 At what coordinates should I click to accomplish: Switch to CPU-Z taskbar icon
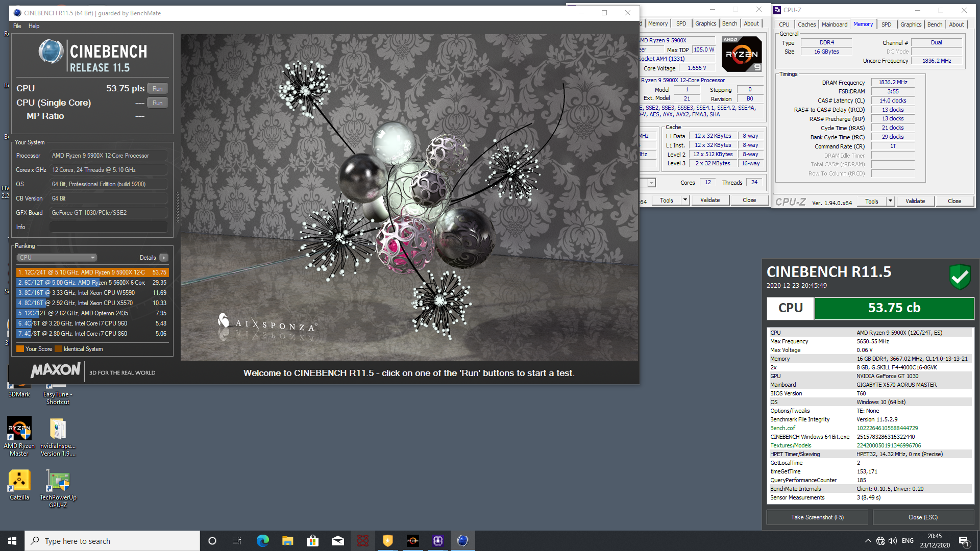pos(437,541)
